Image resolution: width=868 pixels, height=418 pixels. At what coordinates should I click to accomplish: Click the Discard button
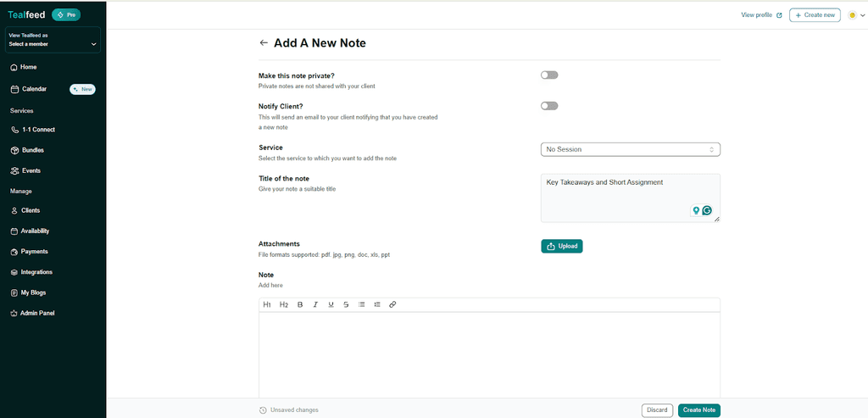pyautogui.click(x=657, y=410)
